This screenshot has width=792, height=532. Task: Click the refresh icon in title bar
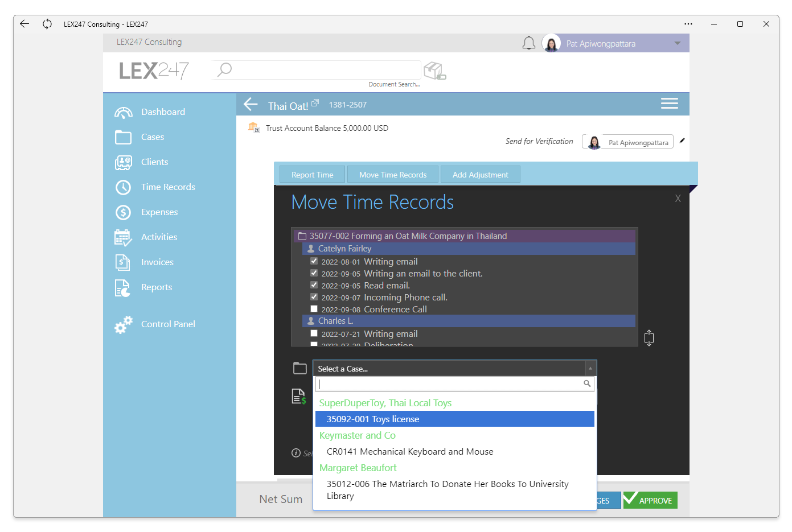[47, 24]
